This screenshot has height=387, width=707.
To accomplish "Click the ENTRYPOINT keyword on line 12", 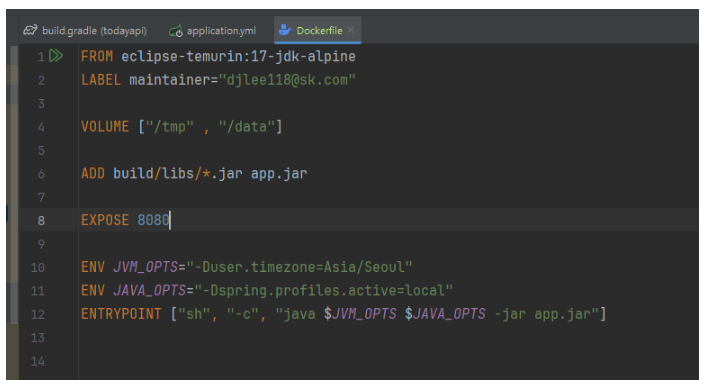I will 121,314.
